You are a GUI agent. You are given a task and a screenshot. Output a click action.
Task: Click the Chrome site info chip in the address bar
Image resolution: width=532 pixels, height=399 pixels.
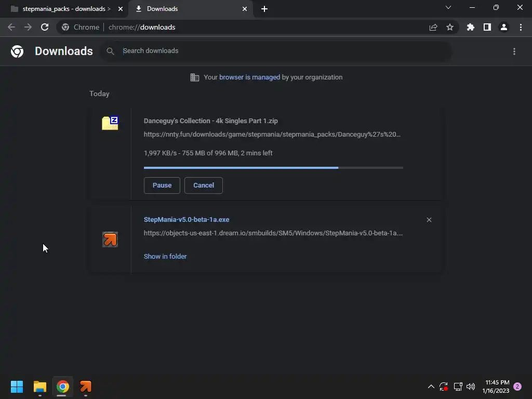click(81, 27)
